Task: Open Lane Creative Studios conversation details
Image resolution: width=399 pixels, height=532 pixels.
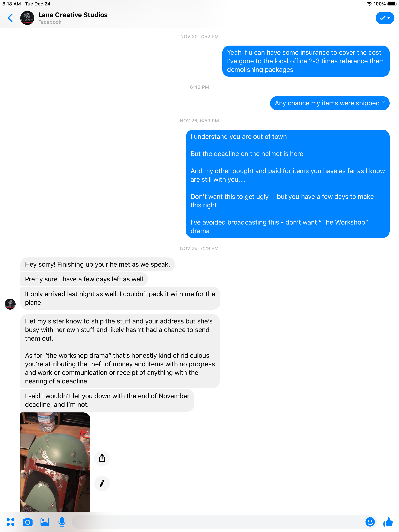Action: click(73, 18)
